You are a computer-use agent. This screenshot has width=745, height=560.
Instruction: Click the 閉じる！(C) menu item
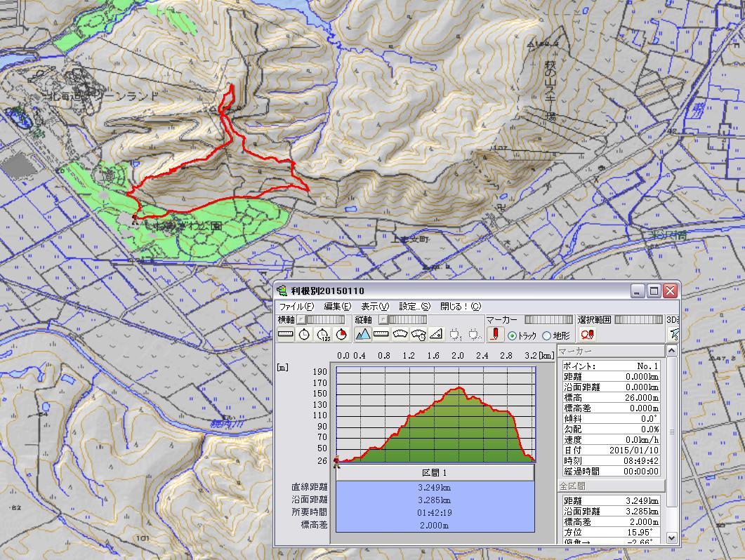[461, 307]
